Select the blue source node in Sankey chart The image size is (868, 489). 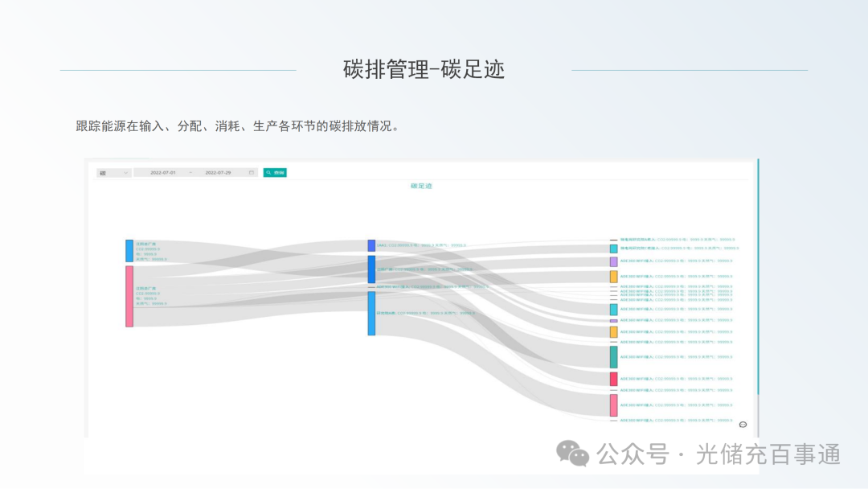(x=129, y=251)
